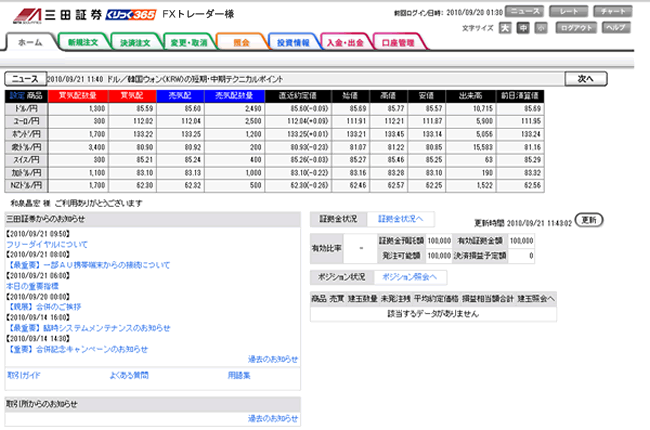Open the 投資情報 tab

(293, 42)
